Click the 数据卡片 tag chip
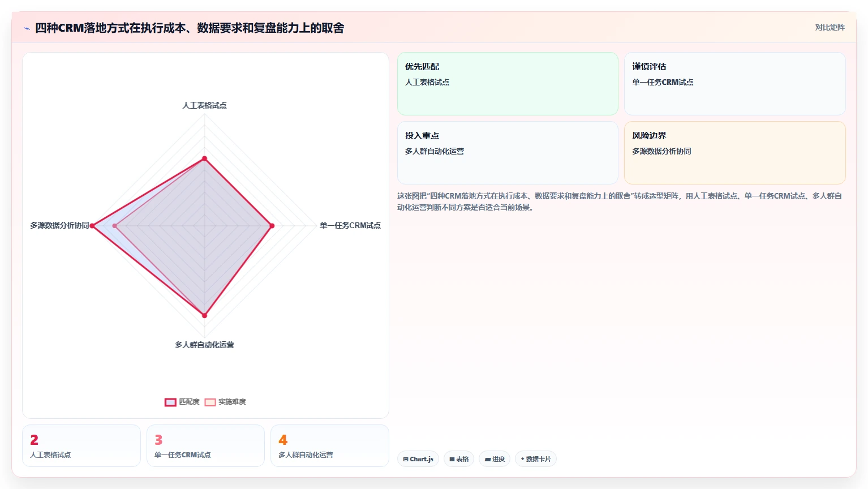Image resolution: width=868 pixels, height=489 pixels. [x=536, y=459]
